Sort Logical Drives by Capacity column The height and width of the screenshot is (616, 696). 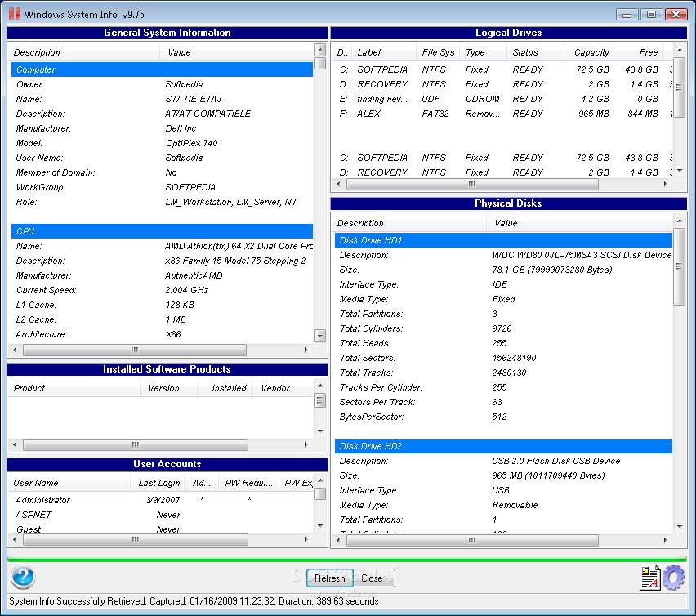[x=589, y=52]
